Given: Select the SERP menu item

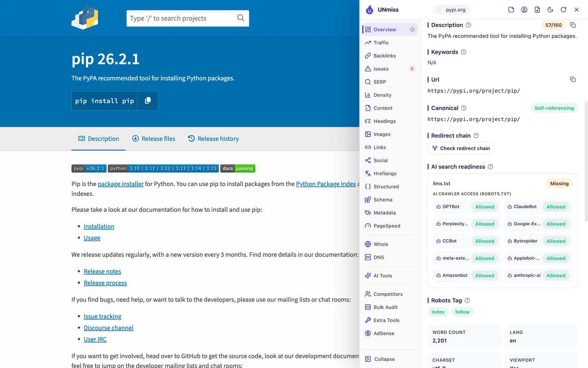Looking at the screenshot, I should tap(390, 82).
